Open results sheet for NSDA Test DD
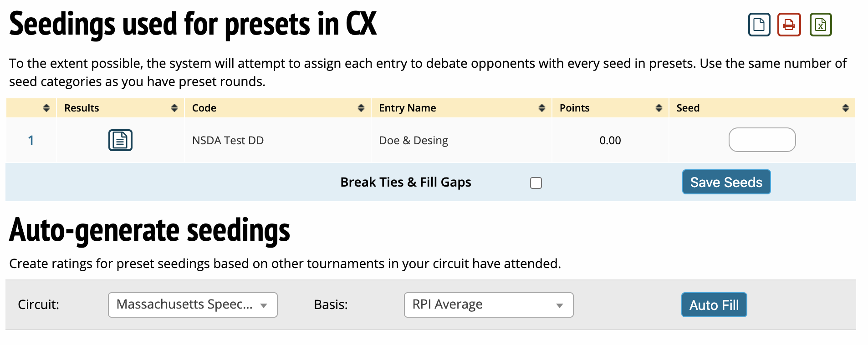 [120, 140]
